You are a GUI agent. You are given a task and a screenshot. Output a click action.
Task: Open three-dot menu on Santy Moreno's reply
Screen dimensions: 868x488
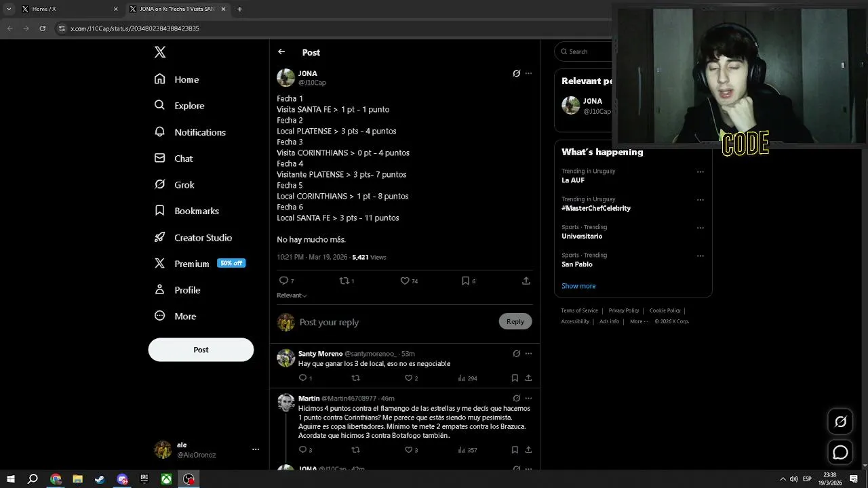pyautogui.click(x=528, y=354)
